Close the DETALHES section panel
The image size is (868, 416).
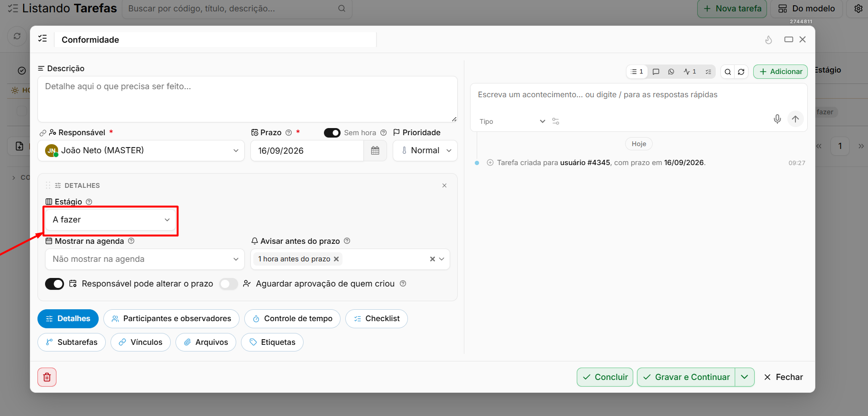click(x=444, y=185)
